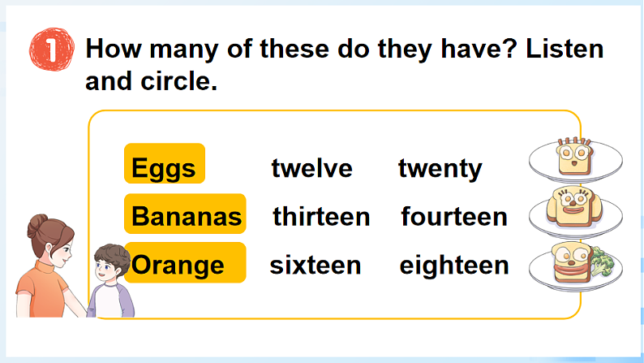The width and height of the screenshot is (644, 363).
Task: Pick eighteen in the Orange row
Action: coord(454,265)
